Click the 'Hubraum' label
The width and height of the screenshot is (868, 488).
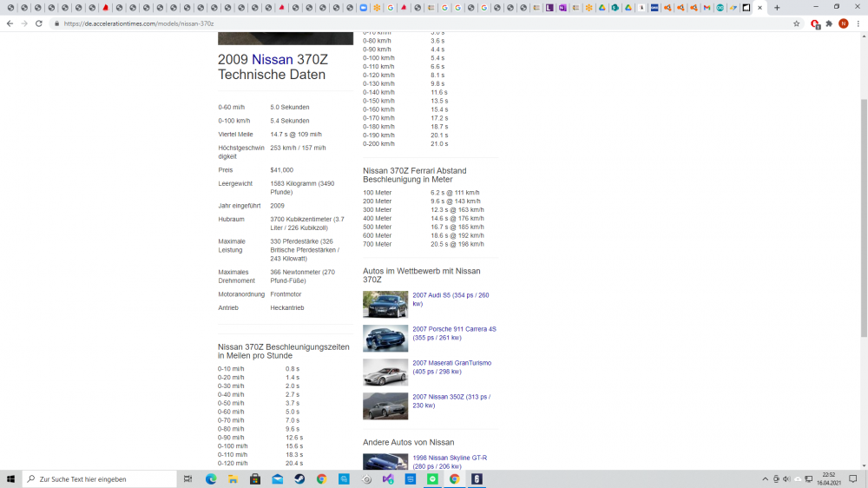(231, 220)
